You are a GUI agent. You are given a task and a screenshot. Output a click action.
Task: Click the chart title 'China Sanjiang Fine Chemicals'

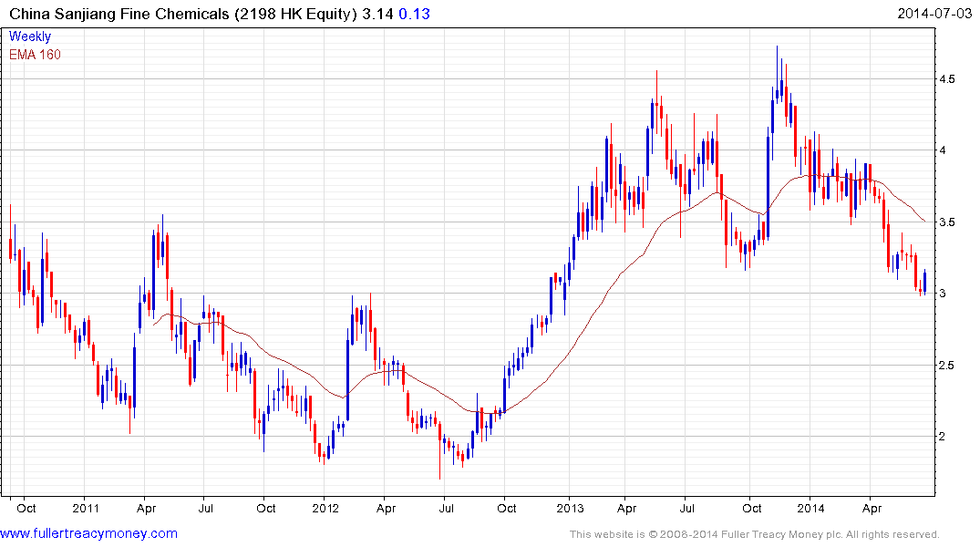[x=119, y=14]
